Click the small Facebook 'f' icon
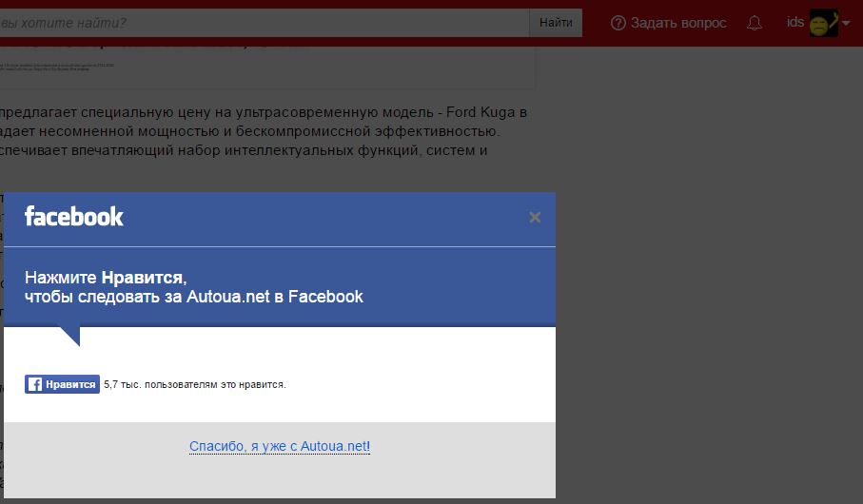863x504 pixels. [34, 384]
